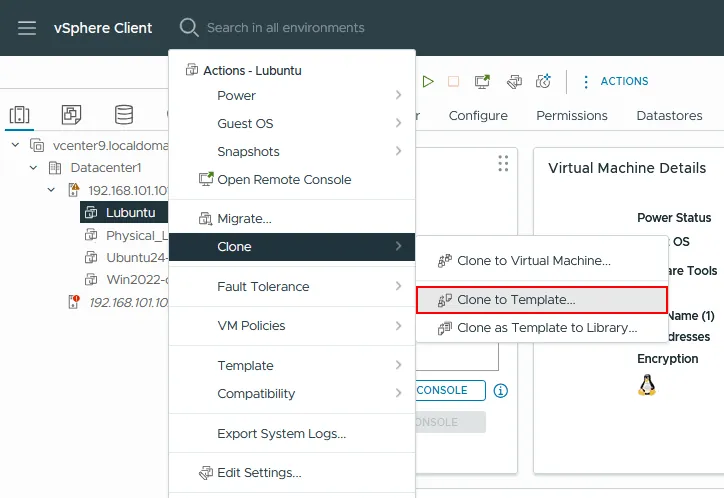Click the Migrate icon in Actions menu
This screenshot has height=498, width=724.
coord(205,218)
